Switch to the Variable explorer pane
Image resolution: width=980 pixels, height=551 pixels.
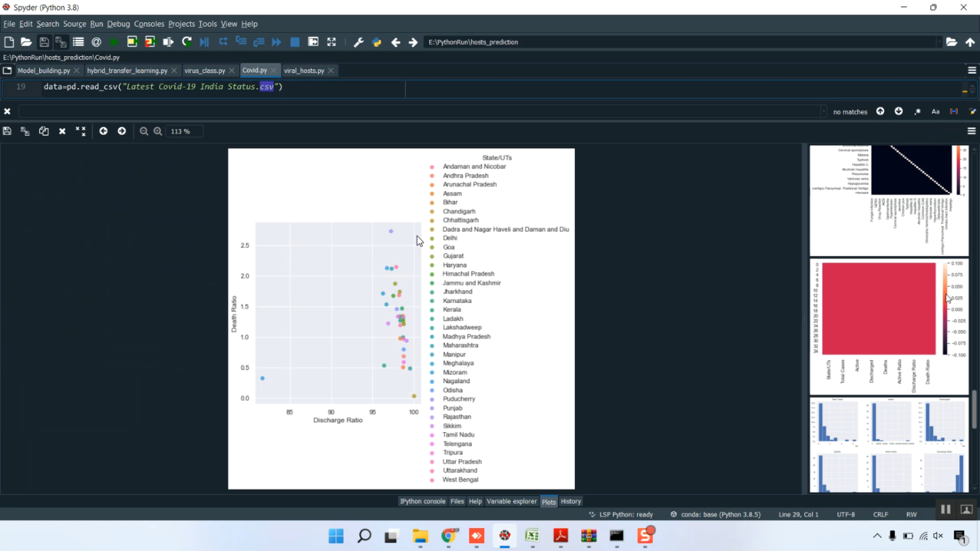512,501
